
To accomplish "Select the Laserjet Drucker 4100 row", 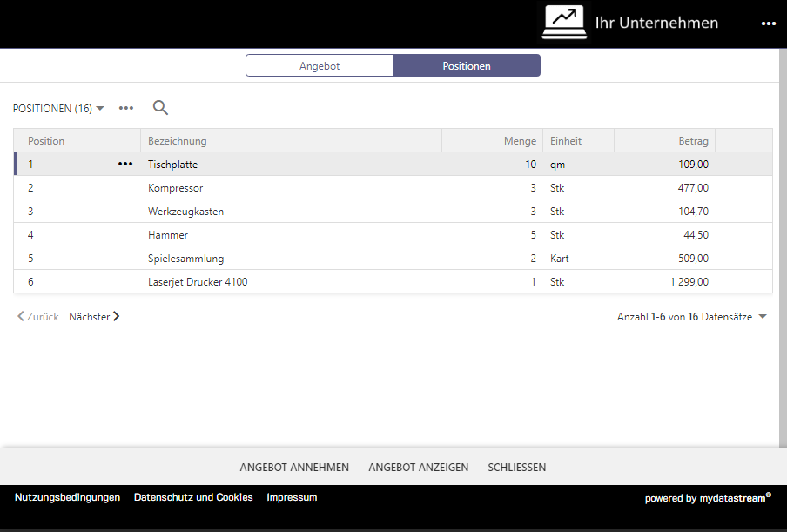I will (393, 282).
